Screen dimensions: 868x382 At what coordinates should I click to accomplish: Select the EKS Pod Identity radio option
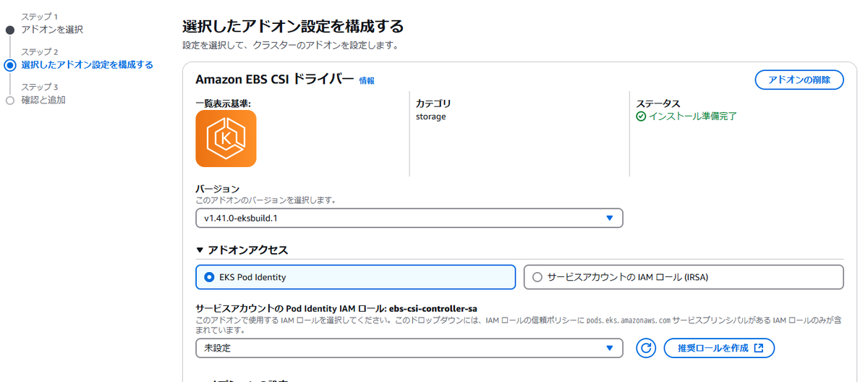[x=355, y=276]
